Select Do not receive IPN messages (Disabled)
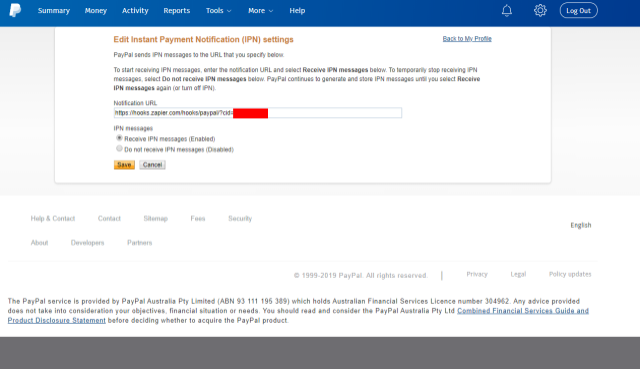 tap(119, 149)
